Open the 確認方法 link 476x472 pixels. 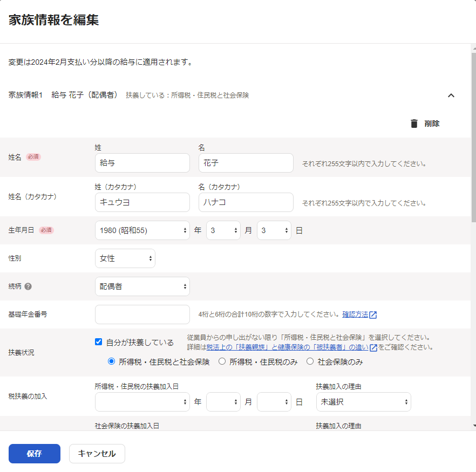pos(355,314)
